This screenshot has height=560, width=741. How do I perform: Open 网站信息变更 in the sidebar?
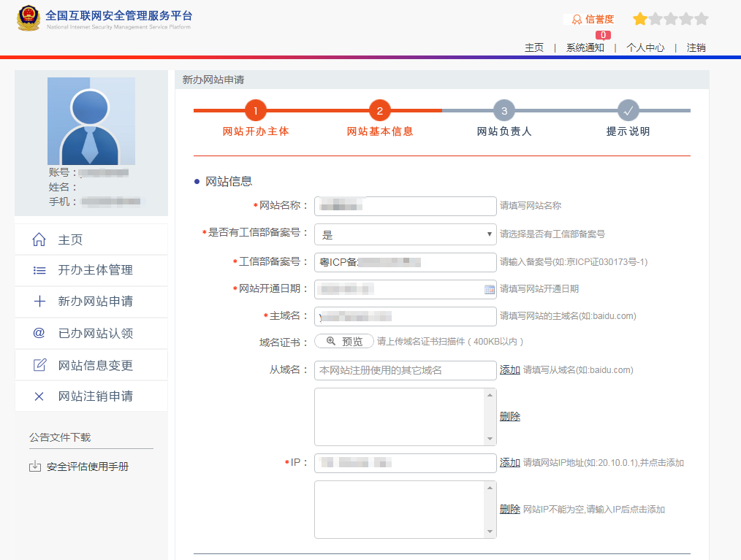[x=91, y=364]
